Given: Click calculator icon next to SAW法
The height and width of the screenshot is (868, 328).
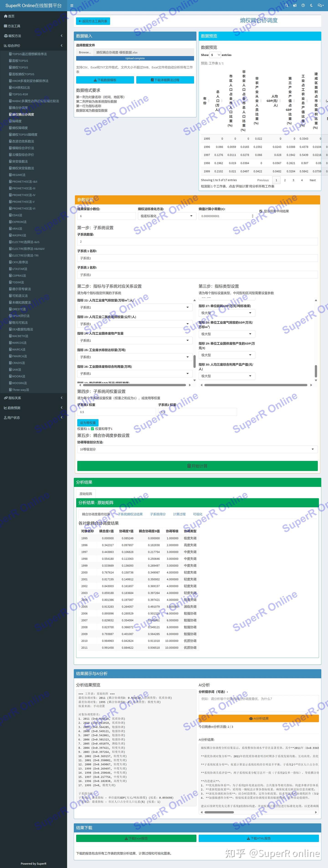Looking at the screenshot, I should [10, 370].
